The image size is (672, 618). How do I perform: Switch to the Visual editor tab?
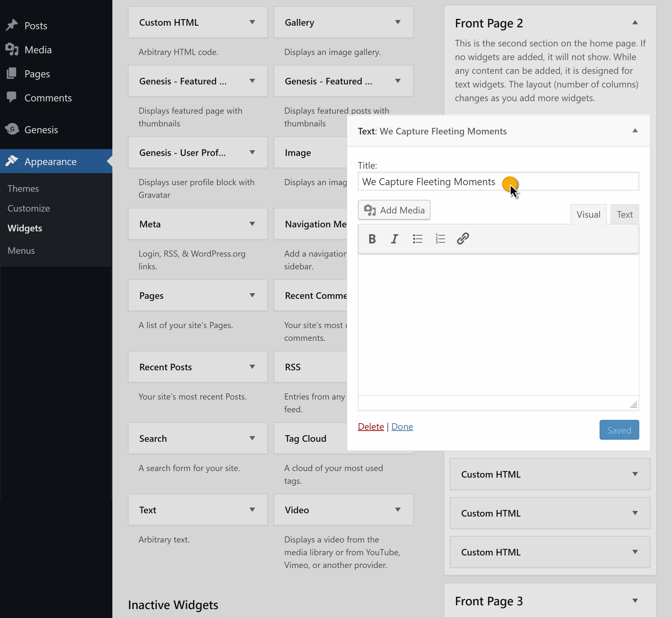(x=588, y=214)
